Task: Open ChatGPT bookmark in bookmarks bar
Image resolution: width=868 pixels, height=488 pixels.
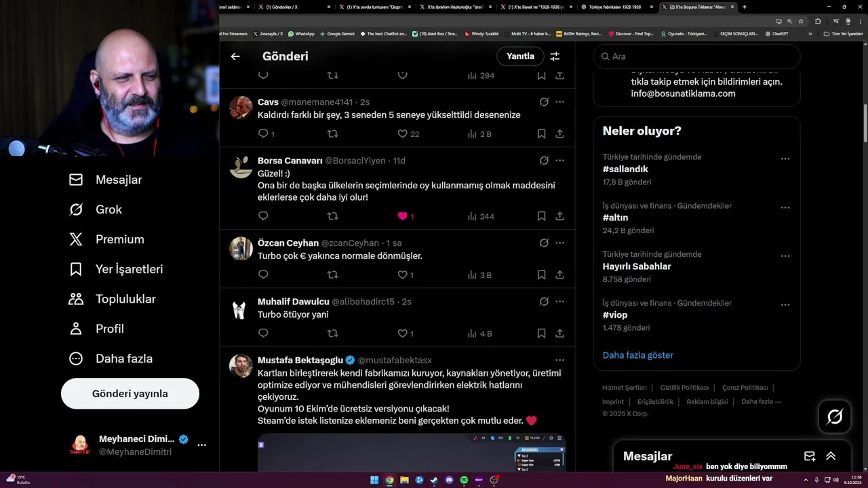Action: point(776,33)
